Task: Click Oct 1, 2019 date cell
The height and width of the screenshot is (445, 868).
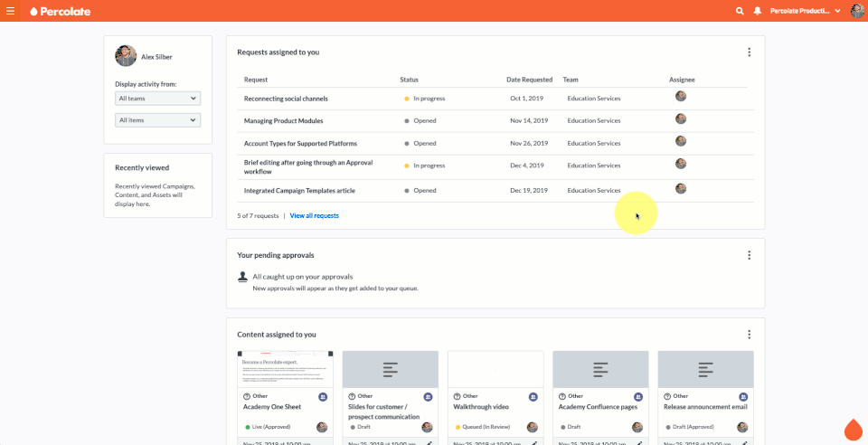Action: [526, 99]
